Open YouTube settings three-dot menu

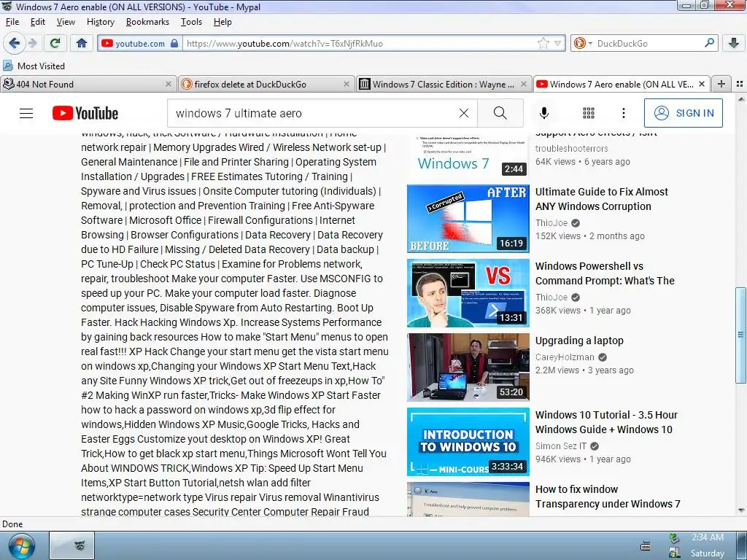(623, 113)
